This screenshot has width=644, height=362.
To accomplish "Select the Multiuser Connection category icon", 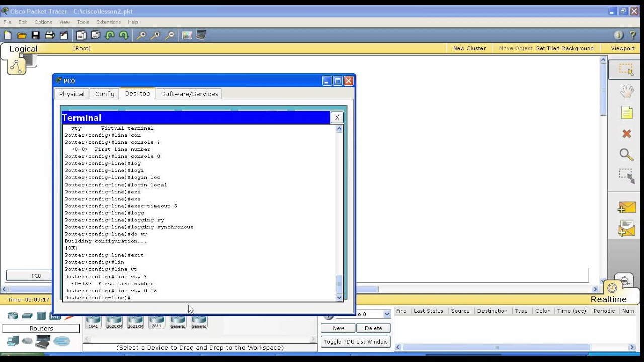I will (62, 341).
